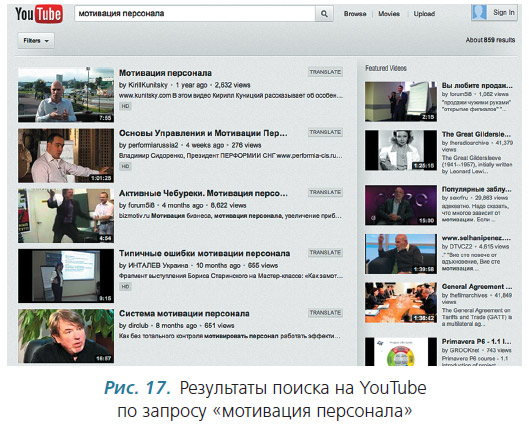Open featured video General Agreement ...

tap(477, 287)
